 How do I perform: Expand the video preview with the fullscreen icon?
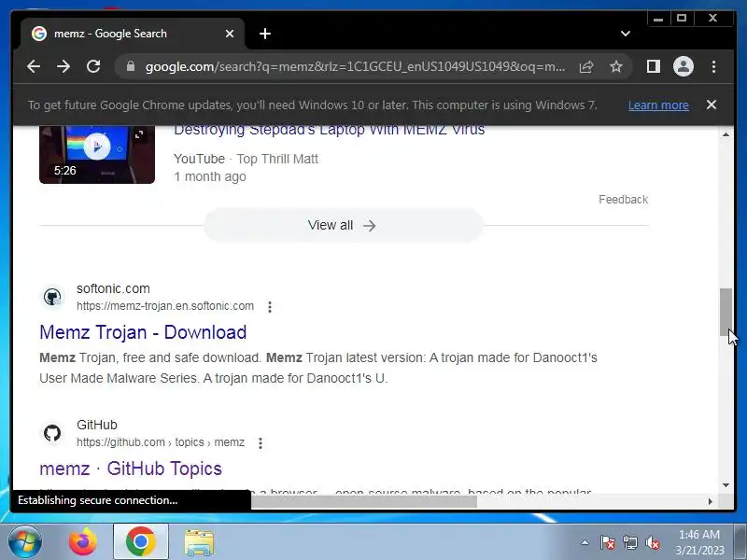click(x=139, y=134)
